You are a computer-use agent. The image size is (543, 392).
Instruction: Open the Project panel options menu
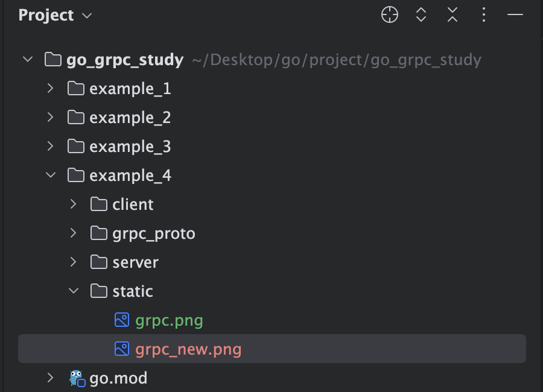pyautogui.click(x=484, y=15)
